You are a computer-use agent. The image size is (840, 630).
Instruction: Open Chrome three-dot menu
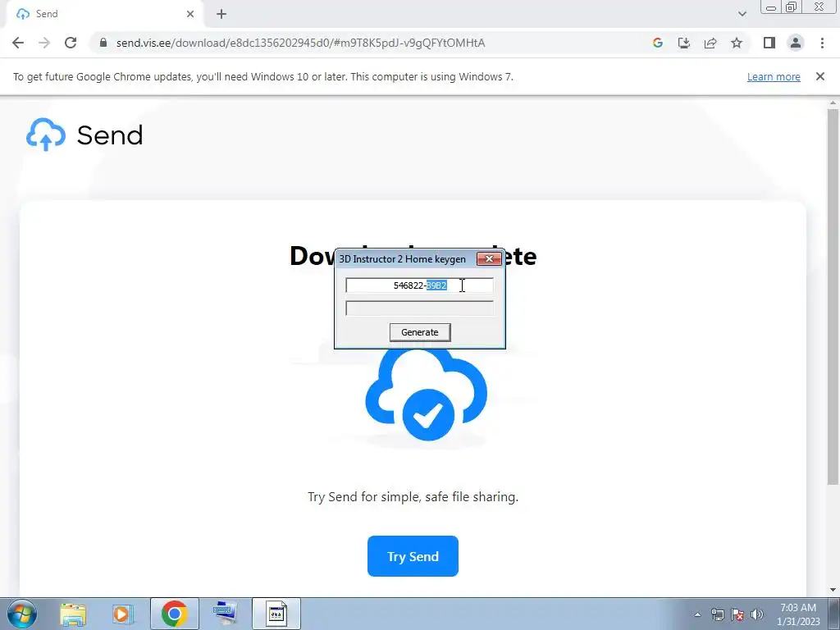(x=822, y=43)
